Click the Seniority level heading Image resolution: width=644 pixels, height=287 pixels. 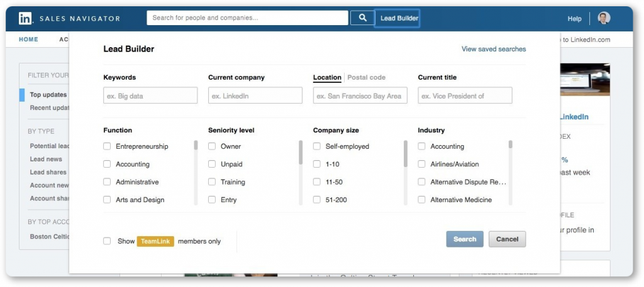pos(231,131)
